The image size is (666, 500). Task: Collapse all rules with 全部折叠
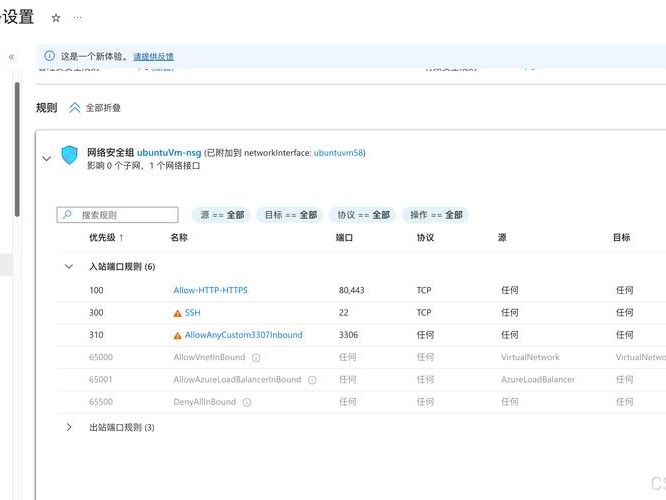coord(95,108)
